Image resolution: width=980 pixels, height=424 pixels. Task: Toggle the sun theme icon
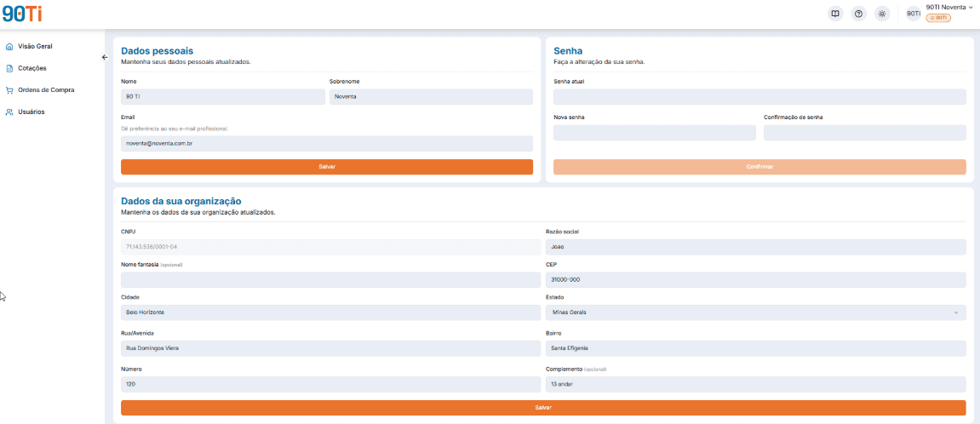point(882,14)
